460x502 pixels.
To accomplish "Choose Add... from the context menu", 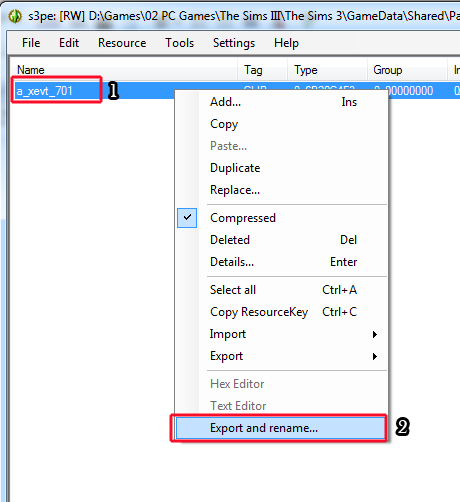I will (x=282, y=102).
